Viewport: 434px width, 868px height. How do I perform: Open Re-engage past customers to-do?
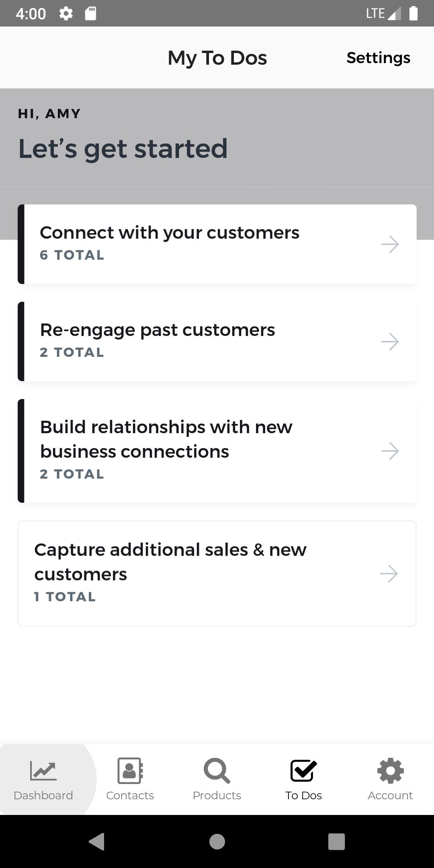click(217, 342)
